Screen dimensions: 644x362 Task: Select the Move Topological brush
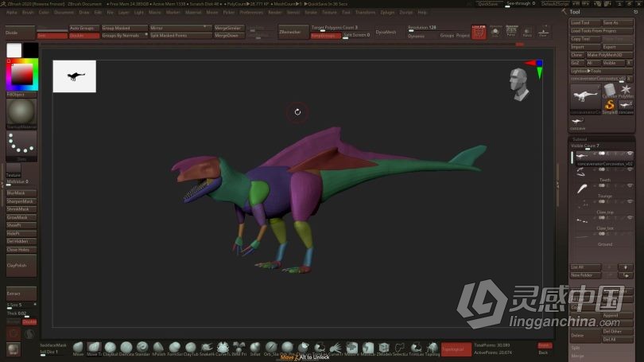coord(94,348)
